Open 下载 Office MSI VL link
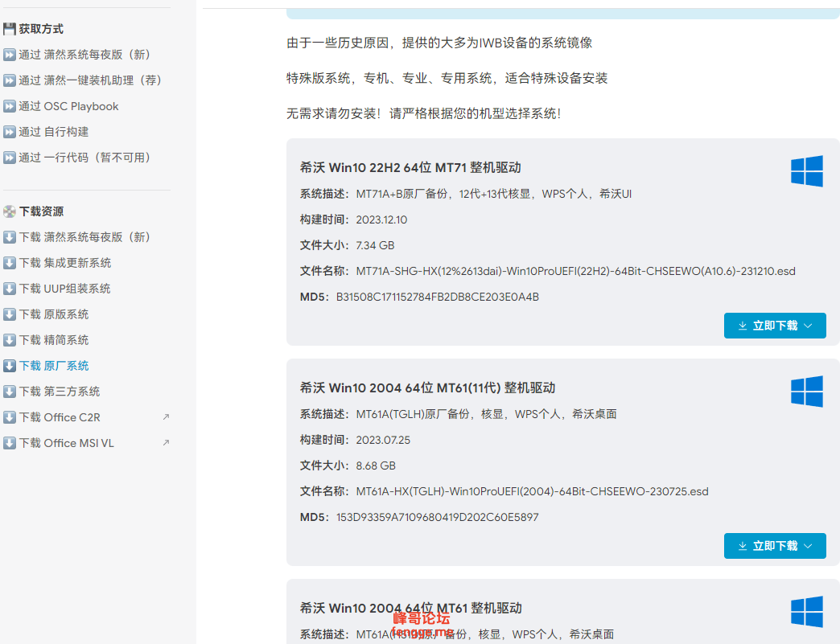The image size is (840, 644). point(67,443)
